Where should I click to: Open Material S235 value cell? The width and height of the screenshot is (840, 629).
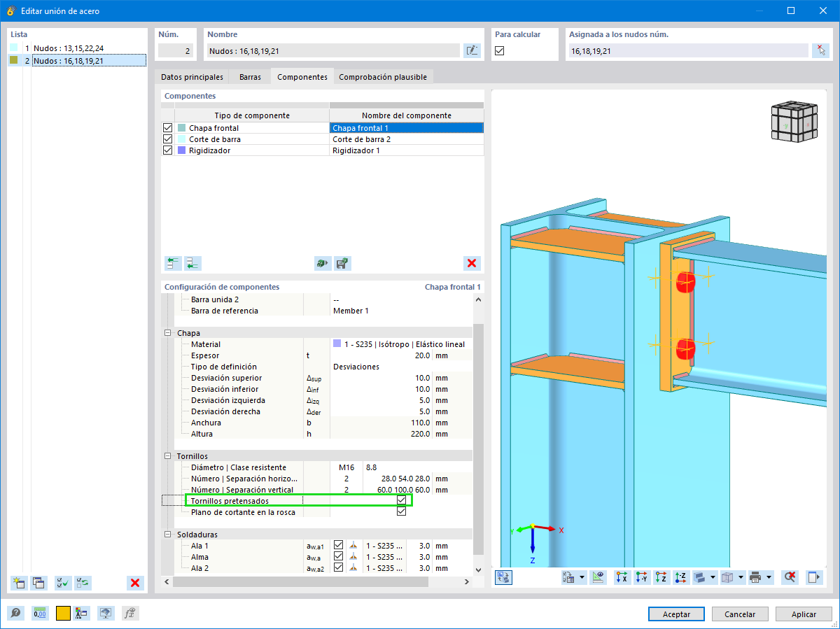[x=400, y=344]
